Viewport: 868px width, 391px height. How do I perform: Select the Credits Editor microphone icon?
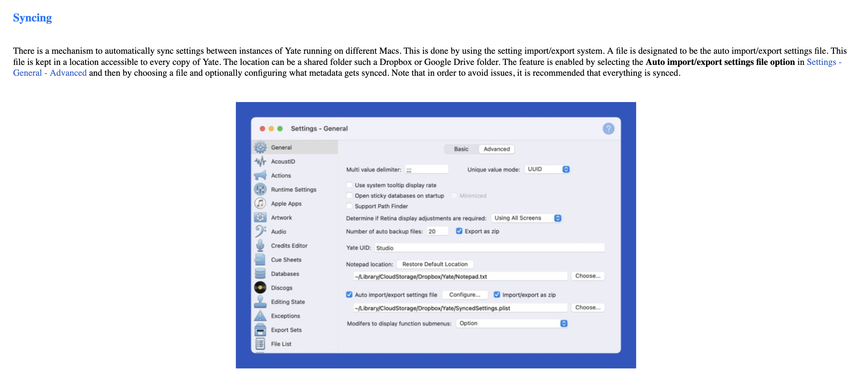click(260, 246)
